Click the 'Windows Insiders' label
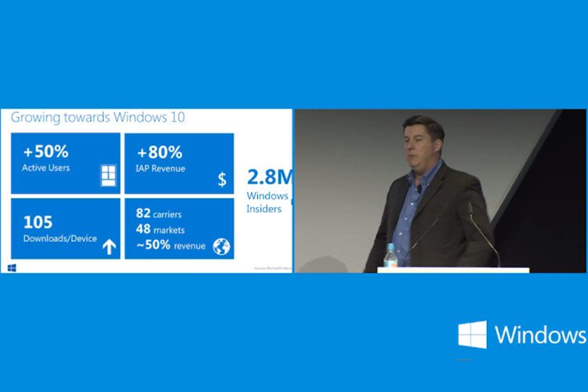This screenshot has width=588, height=392. click(267, 202)
